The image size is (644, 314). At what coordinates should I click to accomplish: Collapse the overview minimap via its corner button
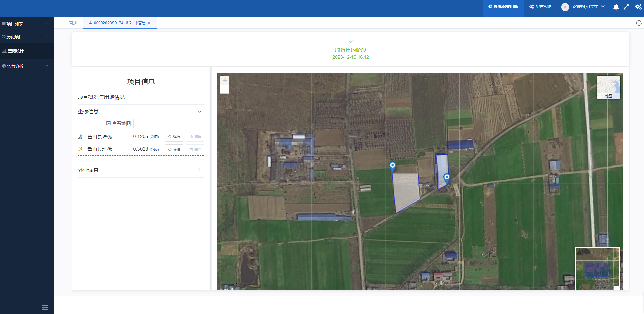616,287
